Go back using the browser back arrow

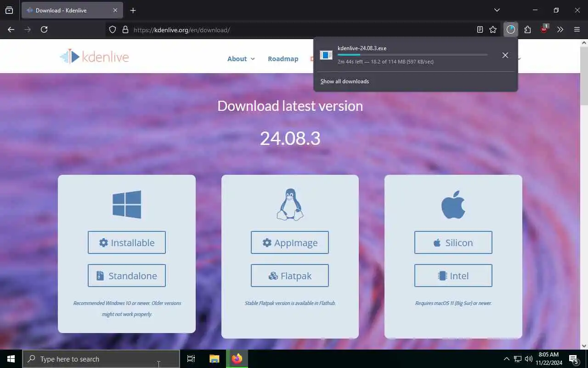pyautogui.click(x=11, y=29)
